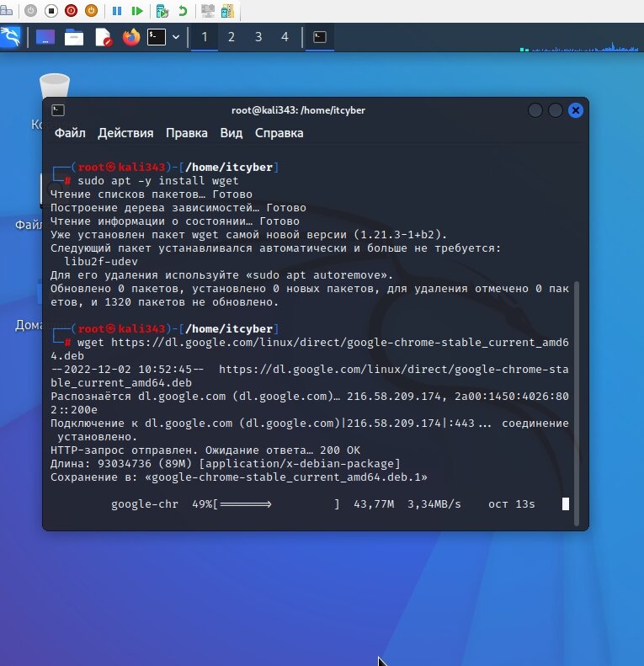Click the terminal icon in the window title bar
The image size is (644, 666).
[x=58, y=110]
